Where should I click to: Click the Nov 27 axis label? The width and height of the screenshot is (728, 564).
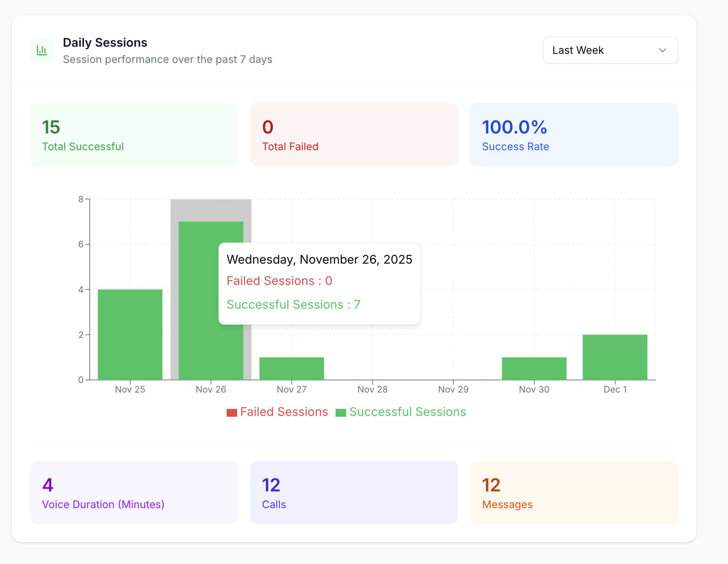(291, 389)
